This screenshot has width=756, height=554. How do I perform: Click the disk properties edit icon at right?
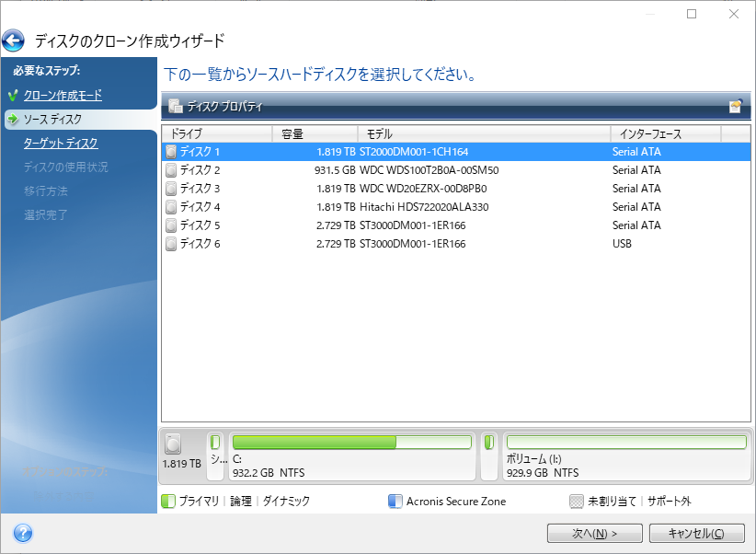[x=735, y=106]
